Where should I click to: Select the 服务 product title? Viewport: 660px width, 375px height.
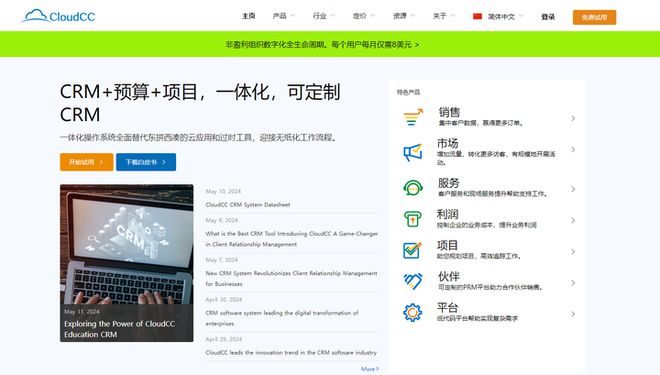pyautogui.click(x=448, y=183)
